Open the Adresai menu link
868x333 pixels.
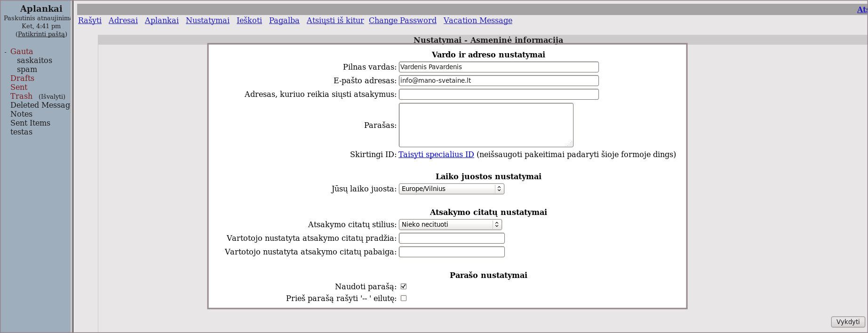click(x=123, y=20)
